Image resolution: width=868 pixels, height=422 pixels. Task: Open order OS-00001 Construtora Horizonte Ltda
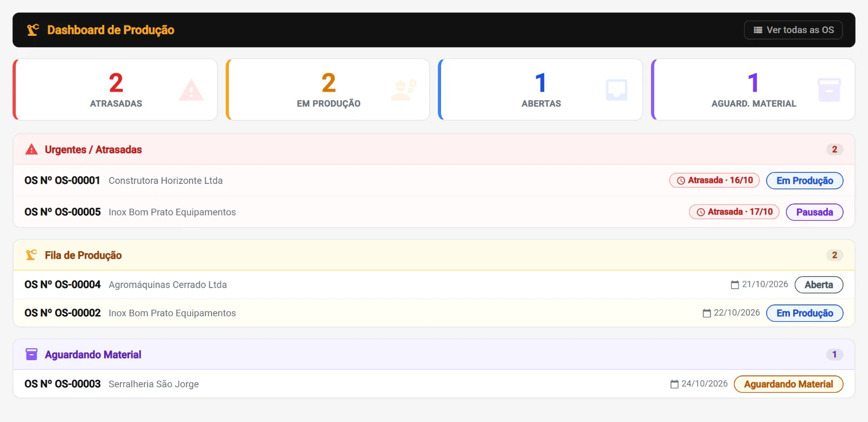tap(434, 181)
